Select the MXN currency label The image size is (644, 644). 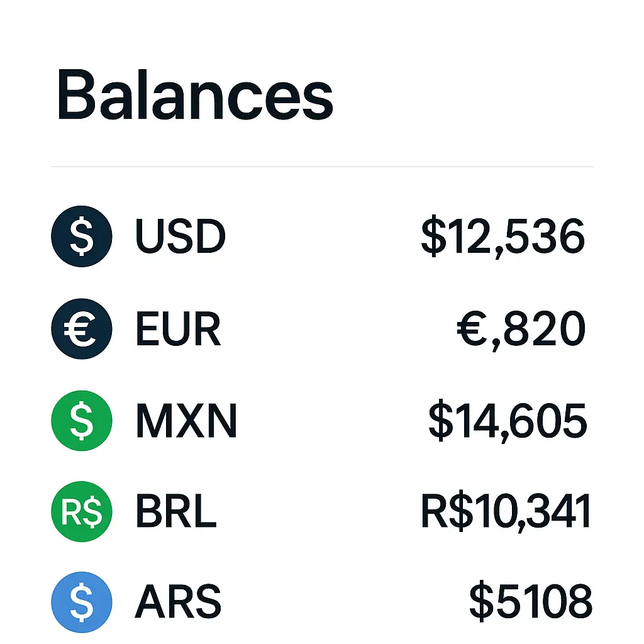[x=186, y=421]
